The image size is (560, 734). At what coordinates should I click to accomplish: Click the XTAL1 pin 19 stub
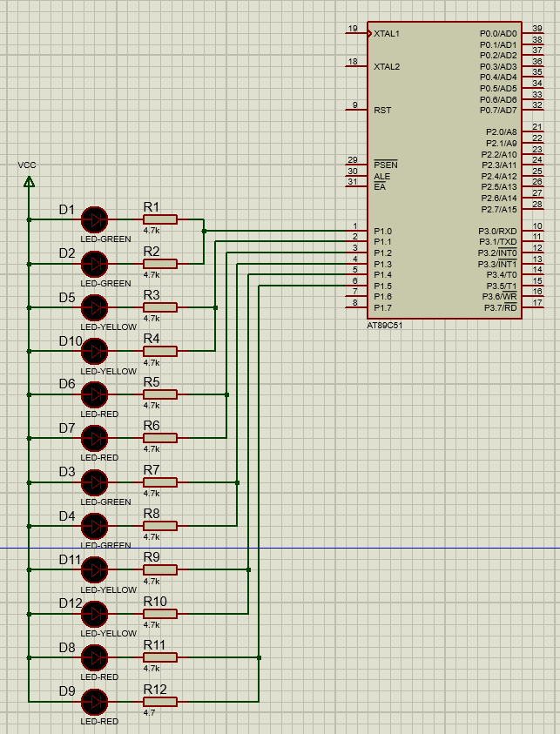point(355,34)
